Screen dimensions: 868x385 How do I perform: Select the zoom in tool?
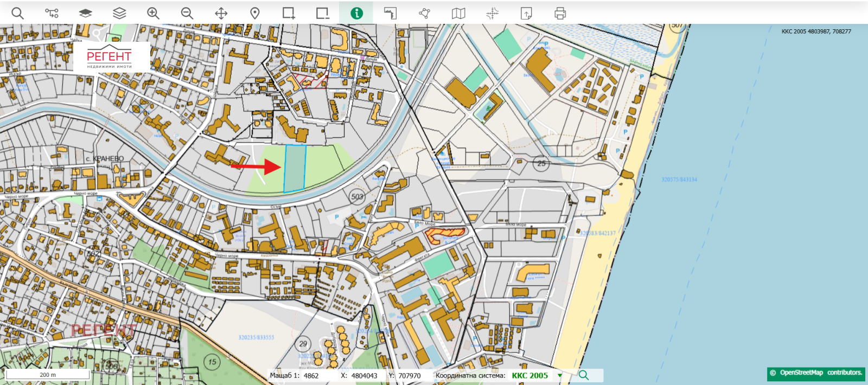153,13
